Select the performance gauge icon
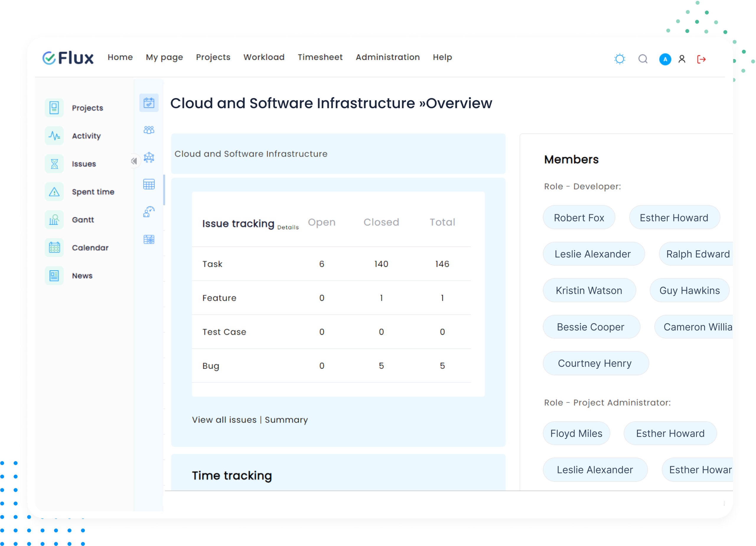 [x=149, y=212]
